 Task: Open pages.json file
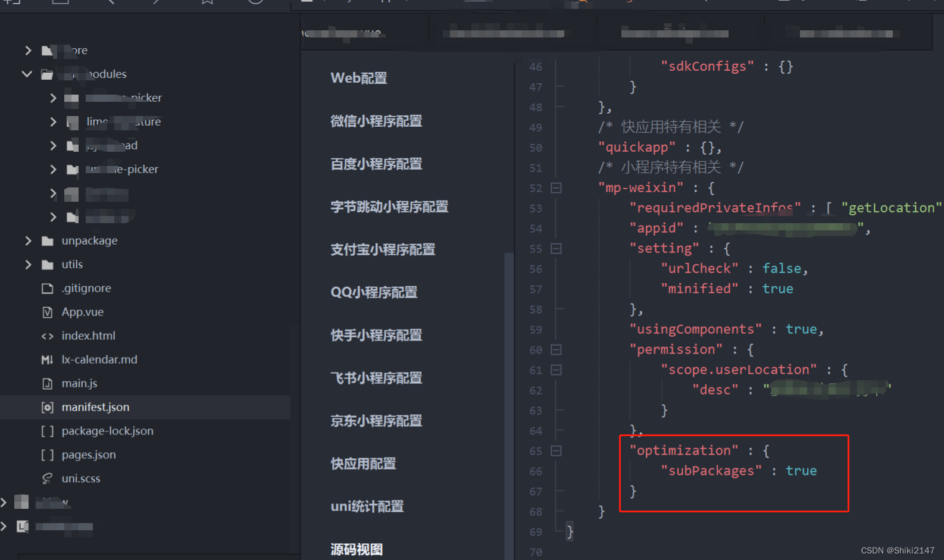coord(89,455)
